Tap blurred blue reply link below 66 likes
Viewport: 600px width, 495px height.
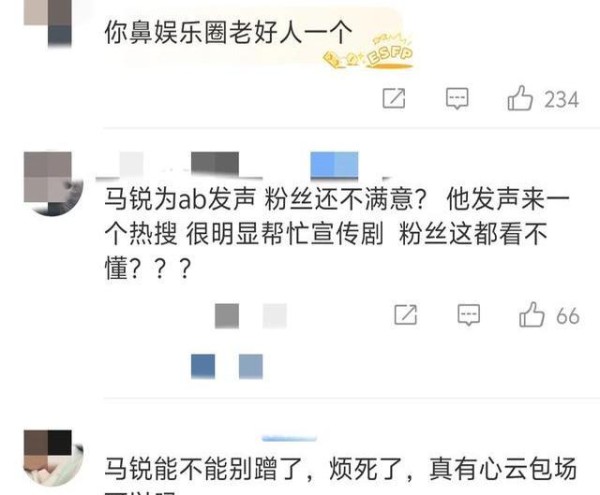click(x=227, y=366)
